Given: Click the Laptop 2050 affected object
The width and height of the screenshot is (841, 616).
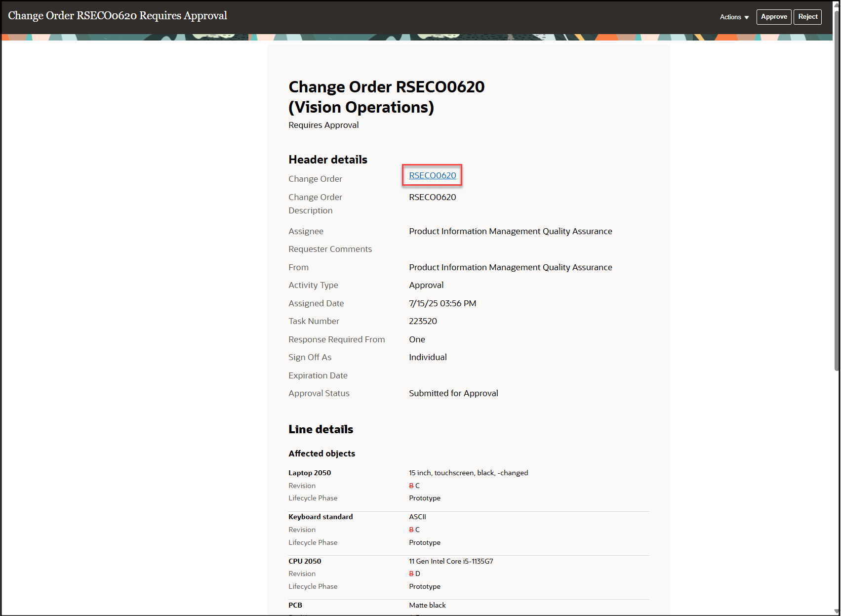Looking at the screenshot, I should (310, 472).
